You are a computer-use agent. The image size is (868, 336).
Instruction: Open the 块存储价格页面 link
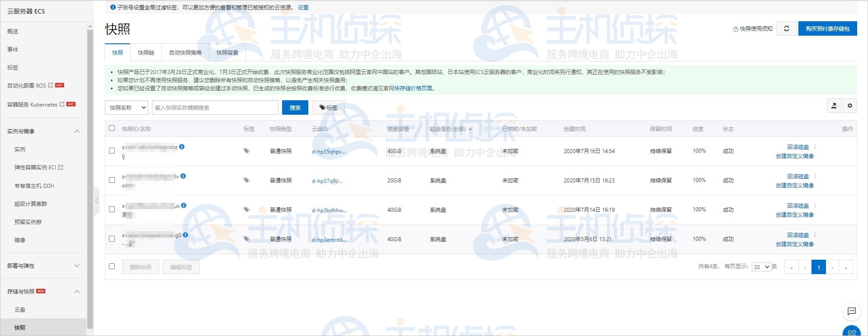(x=413, y=88)
